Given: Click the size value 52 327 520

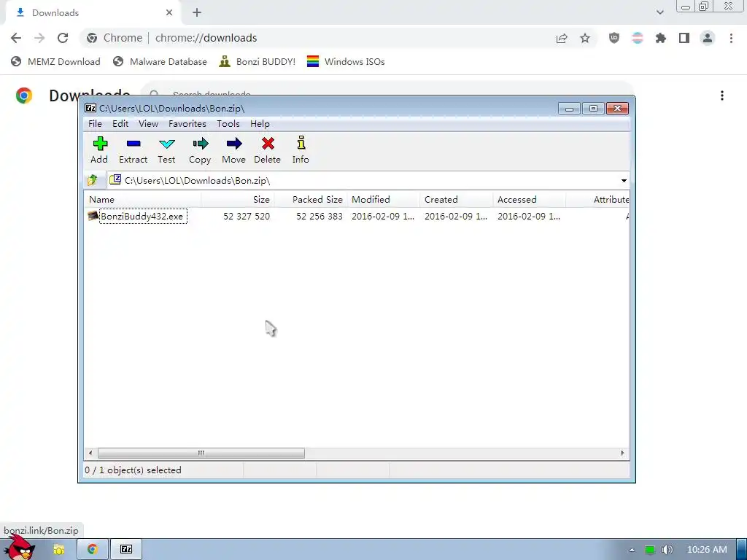Looking at the screenshot, I should tap(247, 216).
